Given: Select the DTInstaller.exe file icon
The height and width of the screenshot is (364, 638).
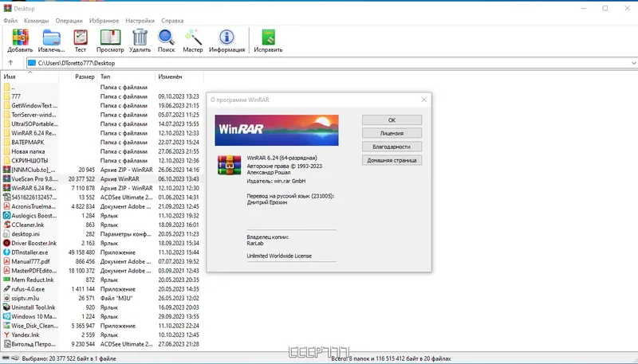Looking at the screenshot, I should pos(6,252).
